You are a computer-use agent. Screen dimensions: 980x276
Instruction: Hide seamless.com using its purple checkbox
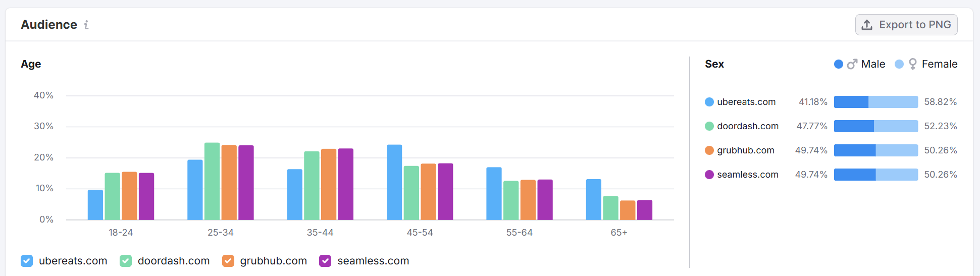pos(326,261)
